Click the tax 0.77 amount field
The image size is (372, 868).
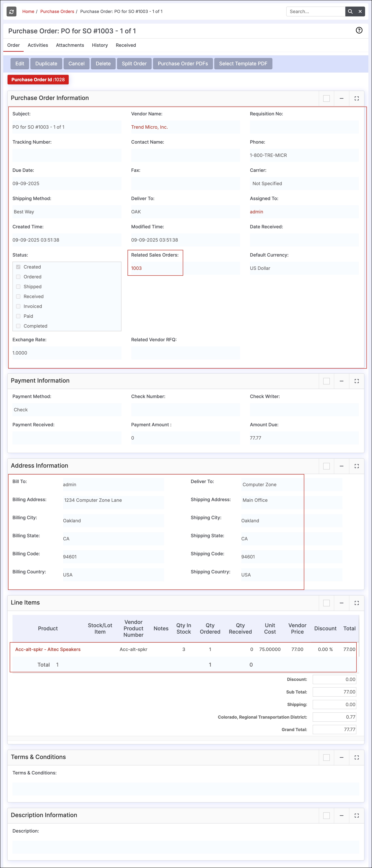(x=334, y=717)
